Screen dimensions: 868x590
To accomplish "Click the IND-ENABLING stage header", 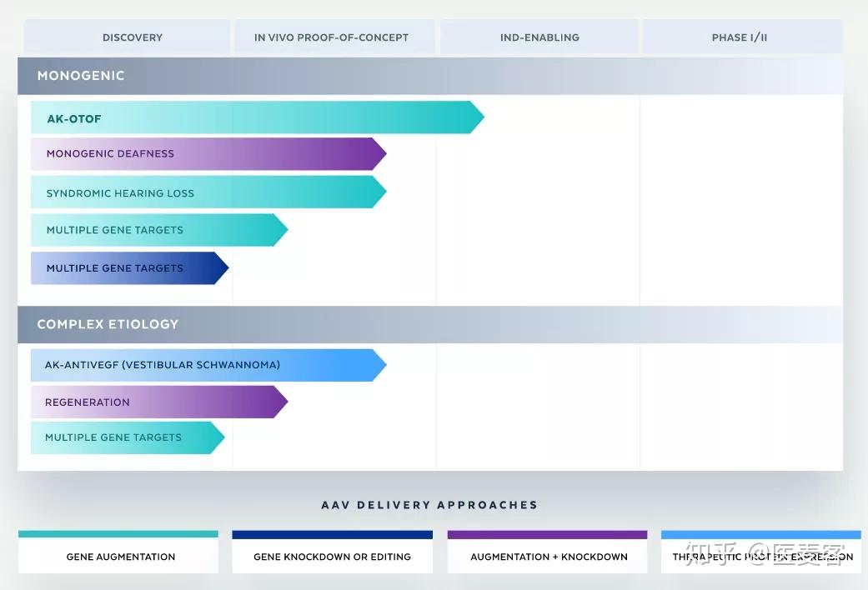I will pyautogui.click(x=539, y=37).
